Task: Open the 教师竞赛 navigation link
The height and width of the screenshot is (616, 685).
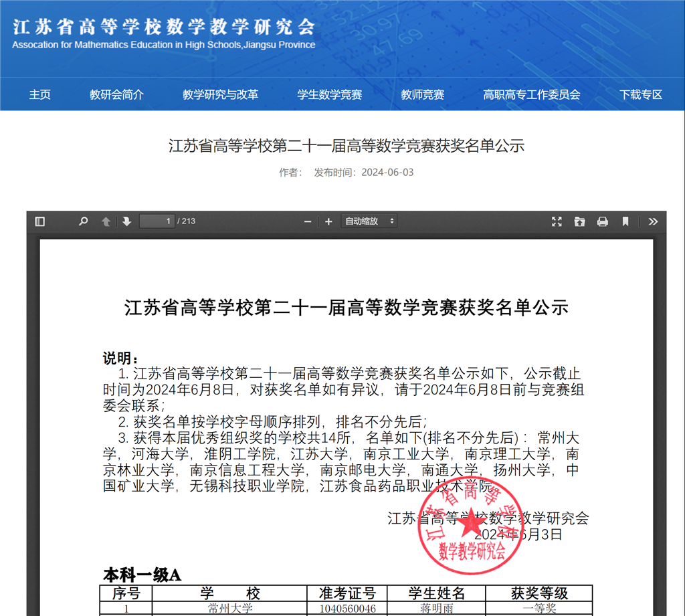Action: tap(422, 94)
